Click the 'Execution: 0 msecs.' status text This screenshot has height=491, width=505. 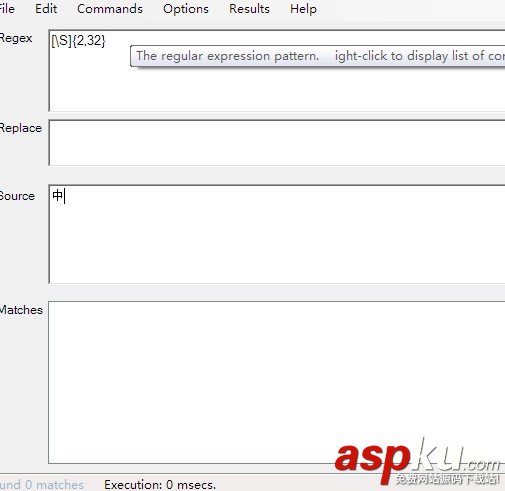point(160,484)
